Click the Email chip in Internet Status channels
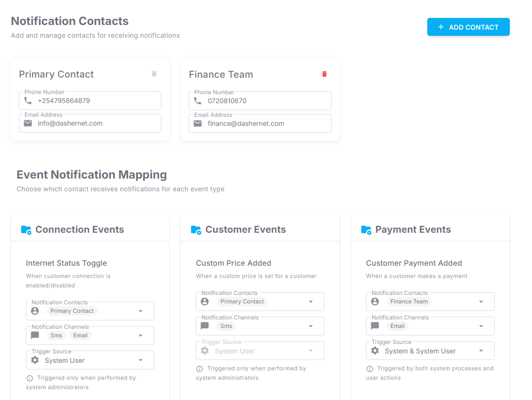532x400 pixels. [80, 335]
